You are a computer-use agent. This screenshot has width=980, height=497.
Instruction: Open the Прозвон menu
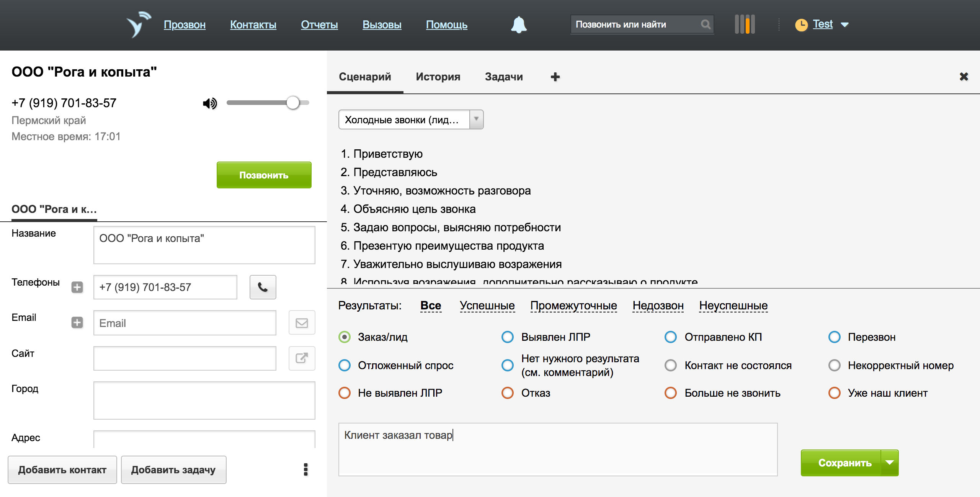pos(185,25)
